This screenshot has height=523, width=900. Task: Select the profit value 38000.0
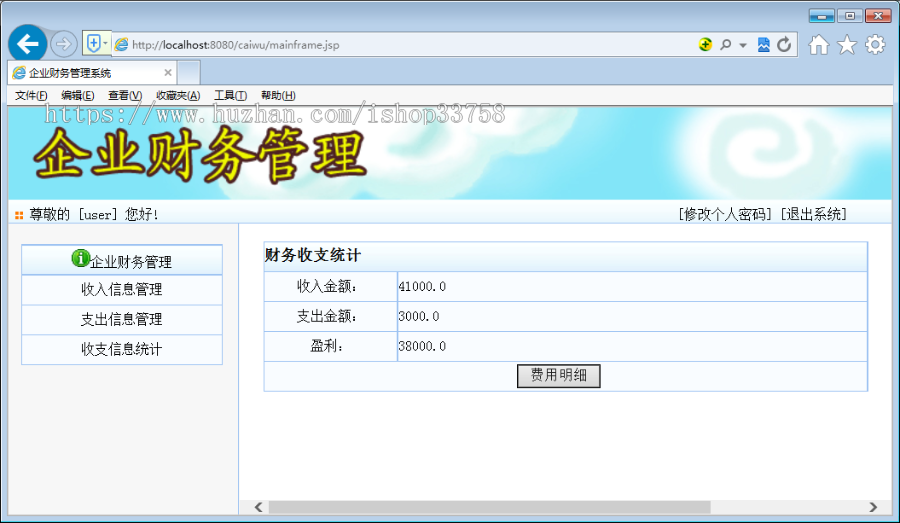point(422,346)
